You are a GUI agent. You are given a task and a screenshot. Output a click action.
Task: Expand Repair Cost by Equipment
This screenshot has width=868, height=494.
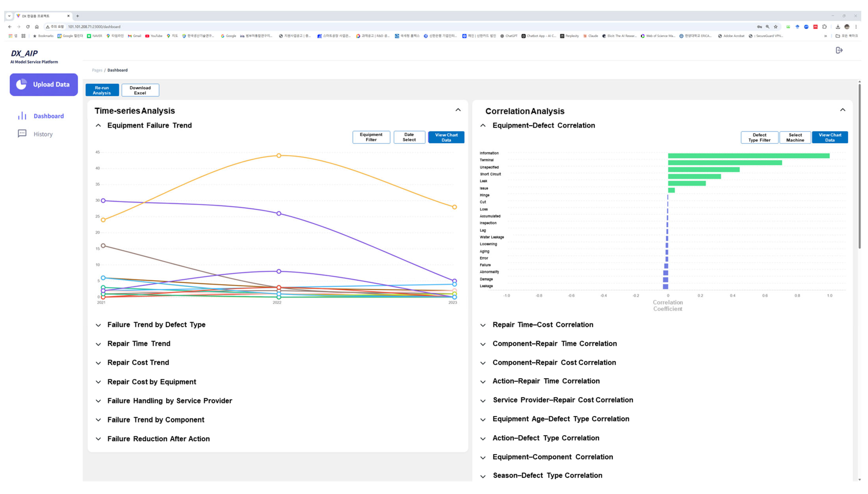[98, 382]
